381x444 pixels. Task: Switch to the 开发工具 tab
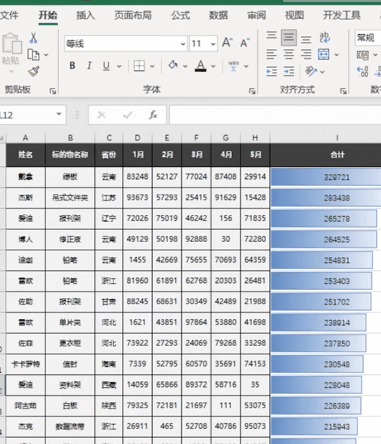(341, 15)
